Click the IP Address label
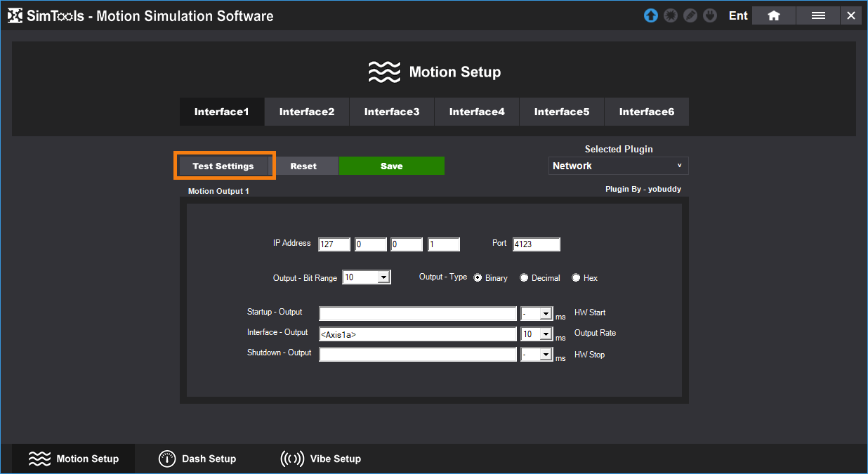Image resolution: width=868 pixels, height=474 pixels. point(292,243)
